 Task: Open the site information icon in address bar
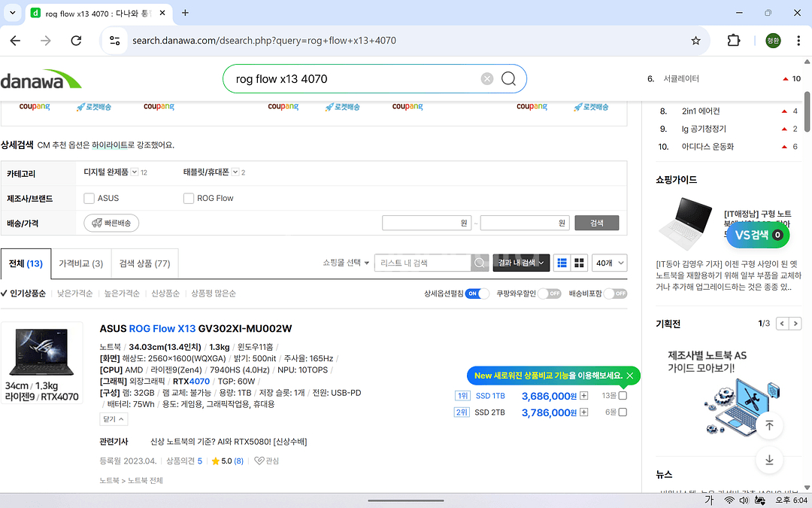[114, 41]
